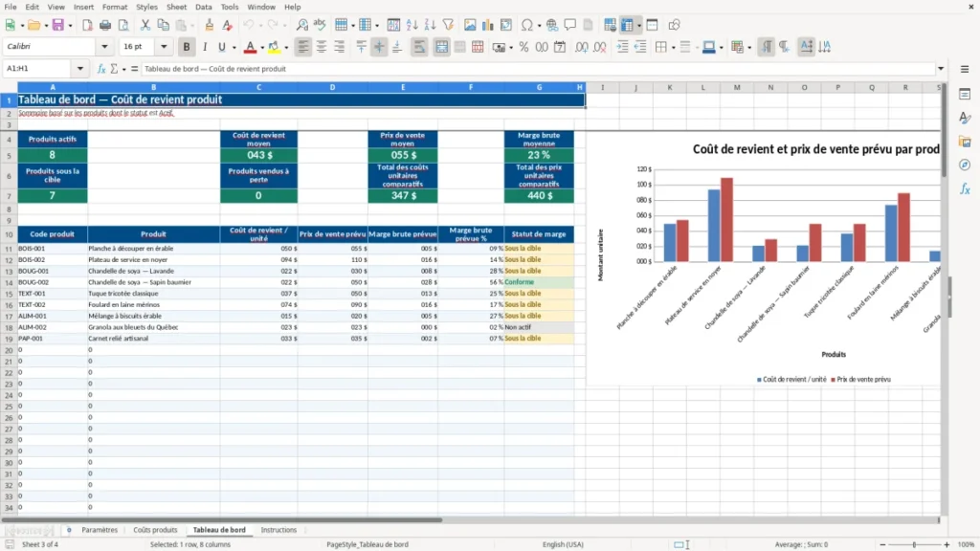Open the Borders dropdown arrow
Image resolution: width=980 pixels, height=551 pixels.
673,48
